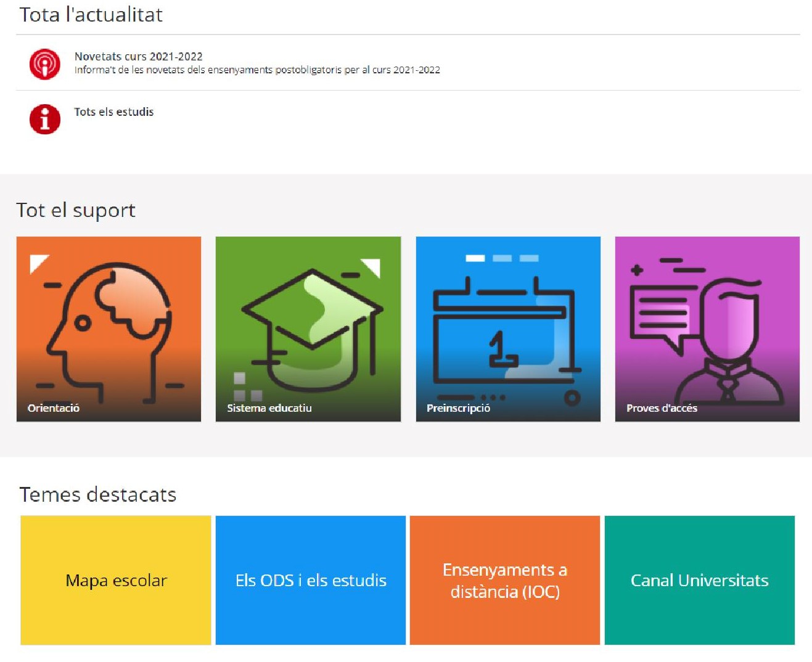Screen dimensions: 812x662
Task: Select the Orientació tile label
Action: [x=54, y=408]
